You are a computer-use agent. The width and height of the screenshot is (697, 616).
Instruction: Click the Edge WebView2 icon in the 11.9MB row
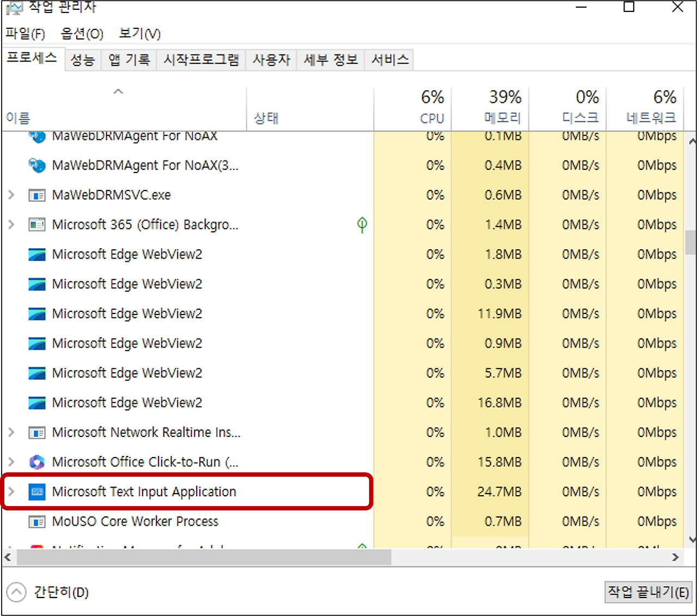click(x=36, y=313)
